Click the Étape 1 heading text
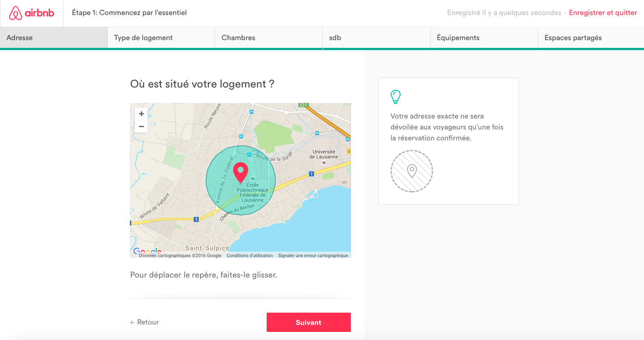 click(129, 13)
